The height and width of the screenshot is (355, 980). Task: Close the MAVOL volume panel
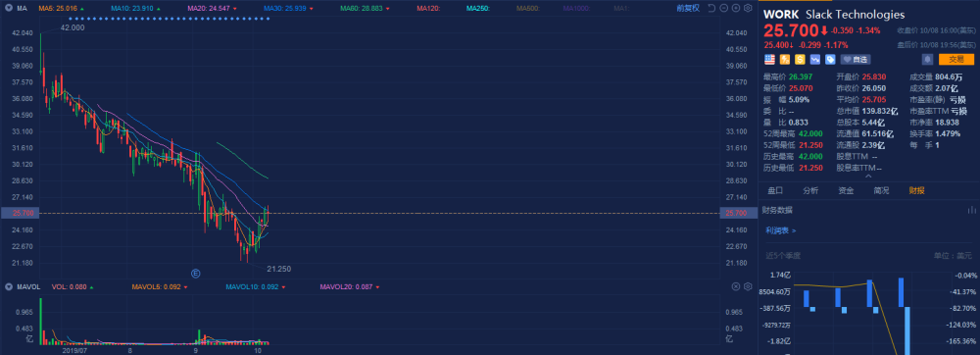click(735, 286)
